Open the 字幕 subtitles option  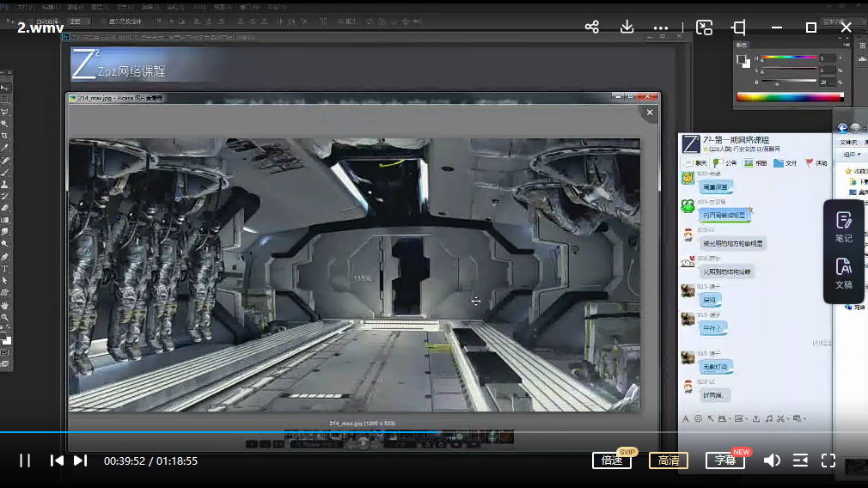(724, 461)
